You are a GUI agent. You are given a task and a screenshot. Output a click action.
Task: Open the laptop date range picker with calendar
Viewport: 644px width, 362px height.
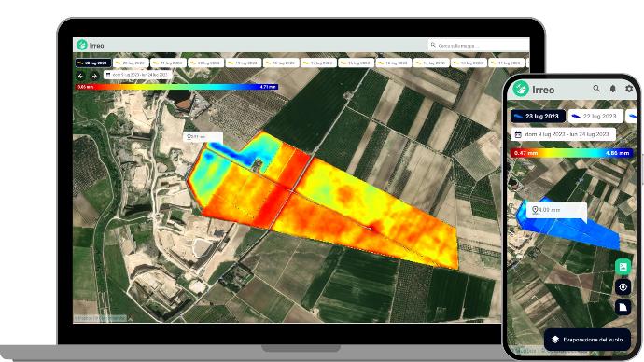[x=136, y=76]
